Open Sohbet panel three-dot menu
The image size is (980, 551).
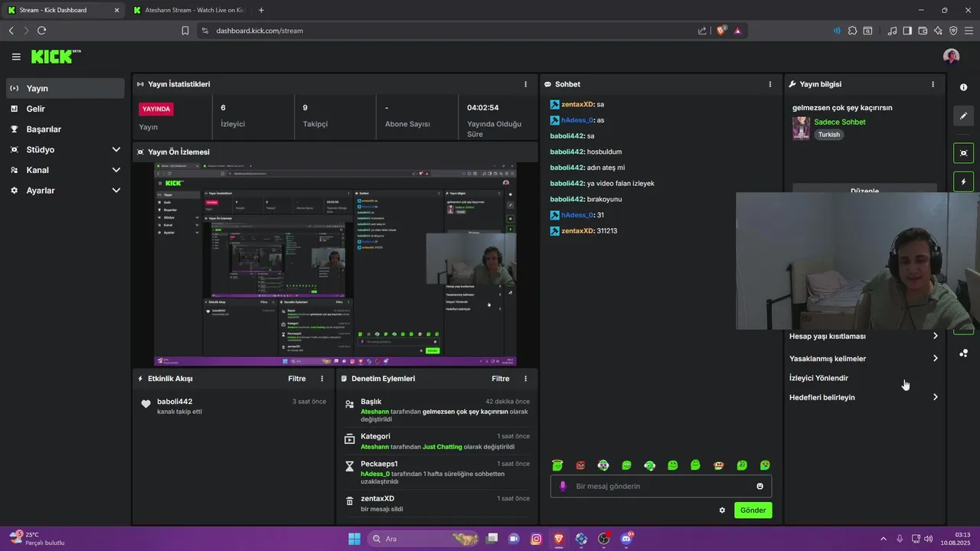coord(770,84)
